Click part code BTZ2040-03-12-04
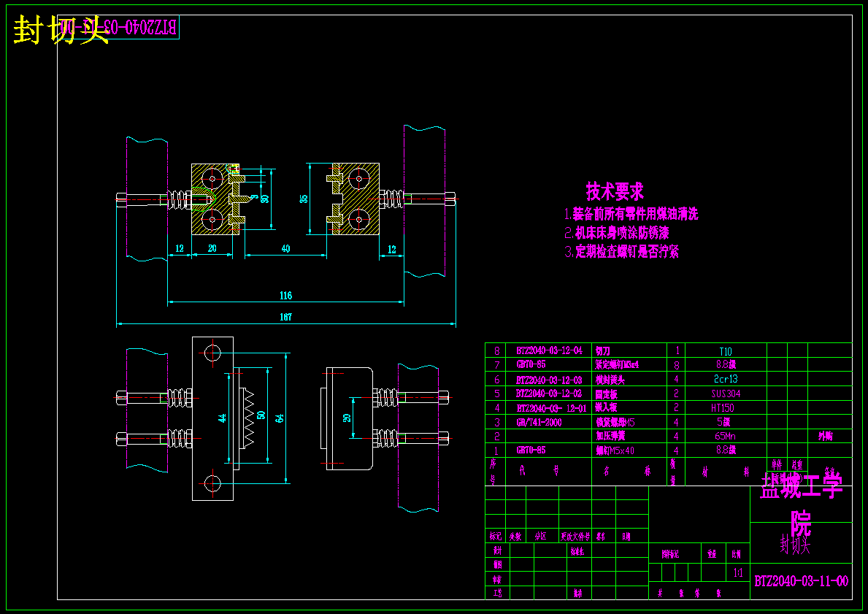Screen dimensions: 868x614 [549, 350]
